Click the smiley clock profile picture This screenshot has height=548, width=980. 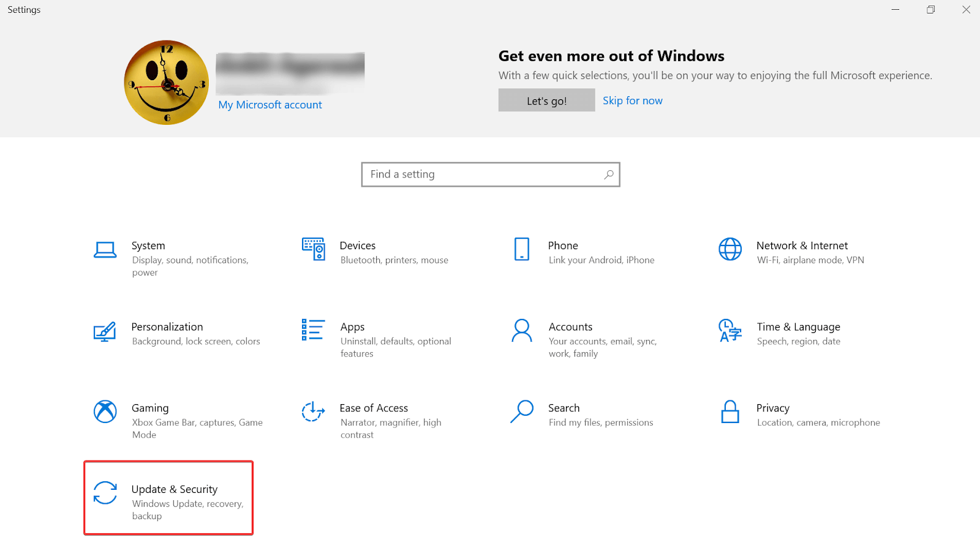coord(167,83)
